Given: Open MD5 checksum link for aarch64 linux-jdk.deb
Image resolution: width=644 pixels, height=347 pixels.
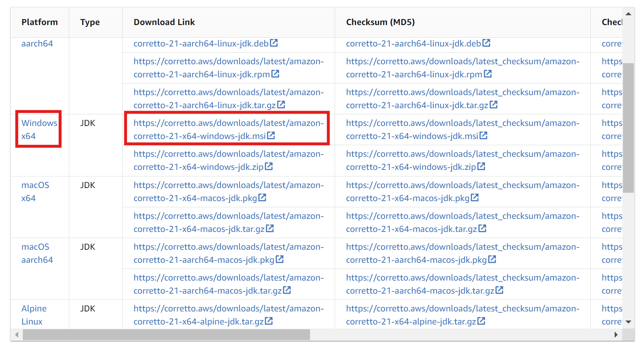Looking at the screenshot, I should [x=418, y=44].
